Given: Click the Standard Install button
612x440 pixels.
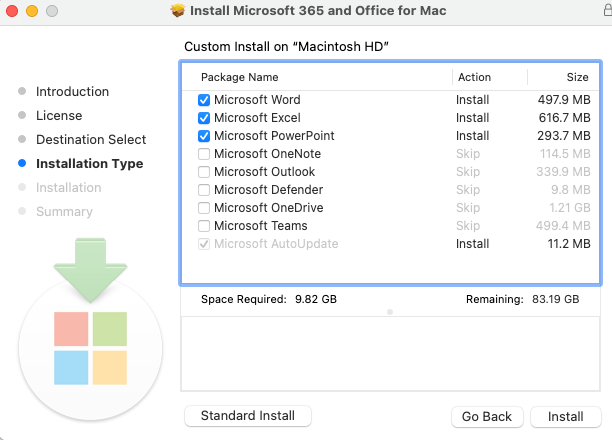Looking at the screenshot, I should click(248, 416).
